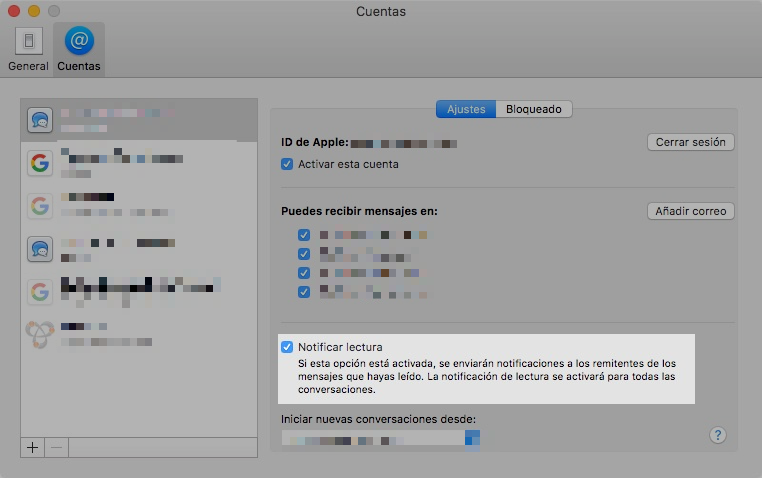Click the Cerrar sesión button
Image resolution: width=762 pixels, height=478 pixels.
691,142
